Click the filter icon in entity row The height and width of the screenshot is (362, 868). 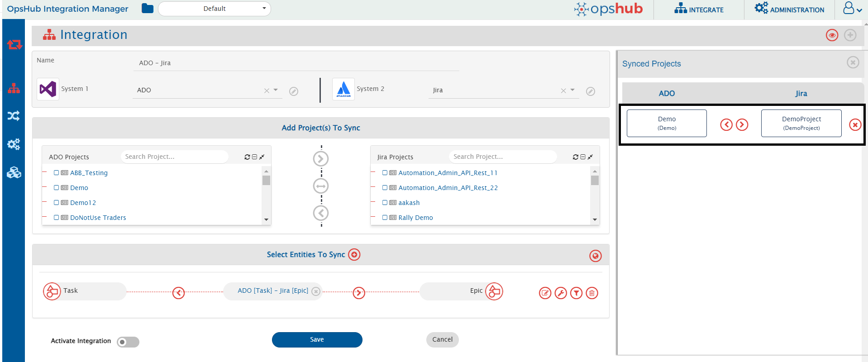click(x=576, y=293)
